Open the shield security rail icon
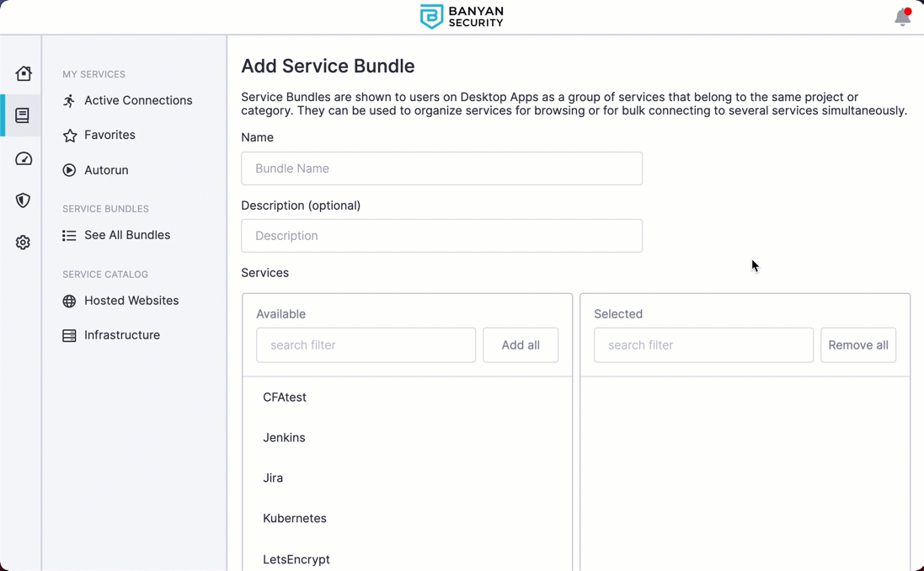 point(23,200)
